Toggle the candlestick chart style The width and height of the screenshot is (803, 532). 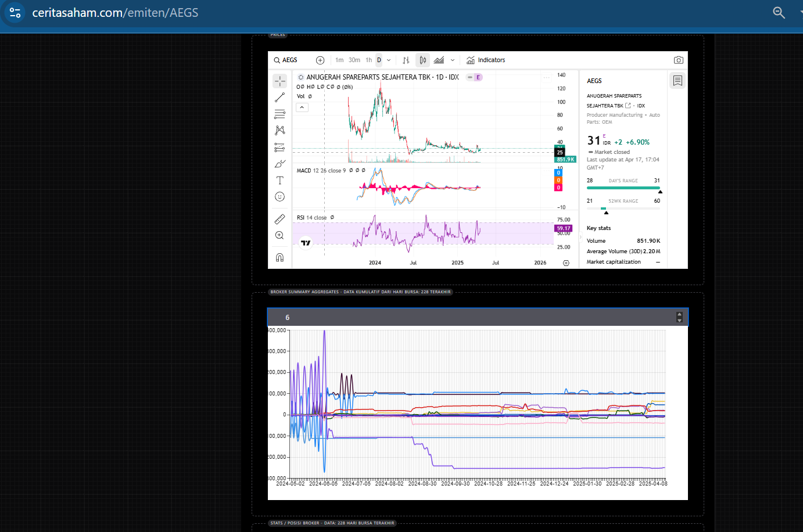click(x=422, y=60)
